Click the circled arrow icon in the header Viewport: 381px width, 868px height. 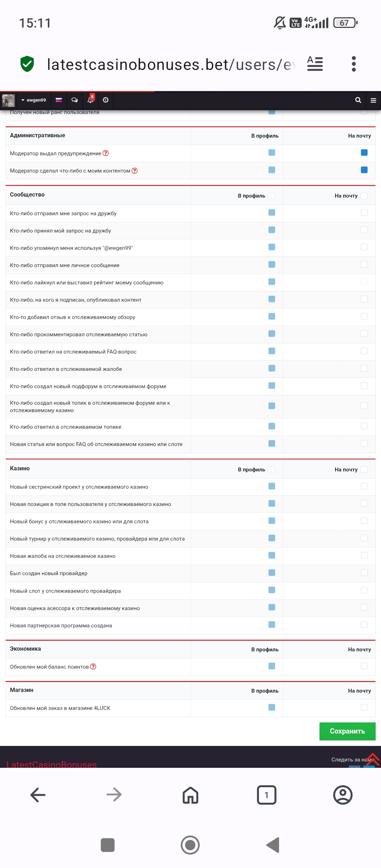(105, 100)
